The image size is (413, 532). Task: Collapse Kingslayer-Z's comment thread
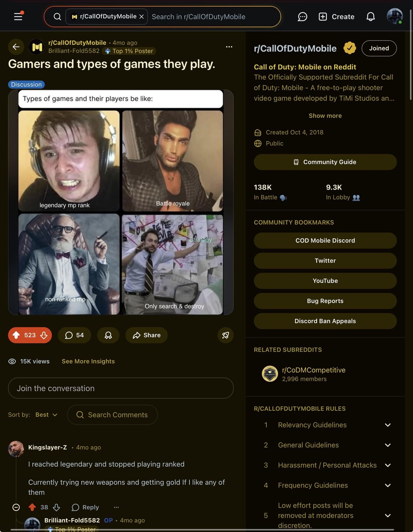pos(16,507)
